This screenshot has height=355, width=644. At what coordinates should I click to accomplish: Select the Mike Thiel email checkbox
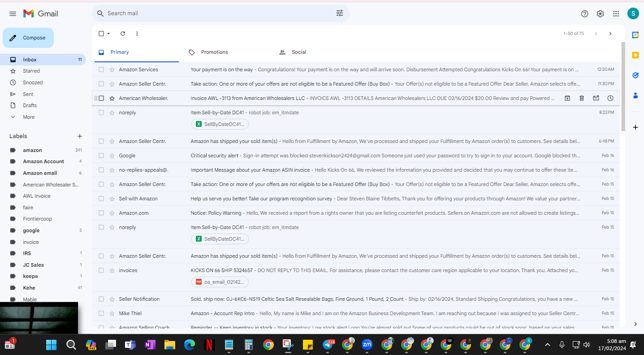tap(101, 313)
